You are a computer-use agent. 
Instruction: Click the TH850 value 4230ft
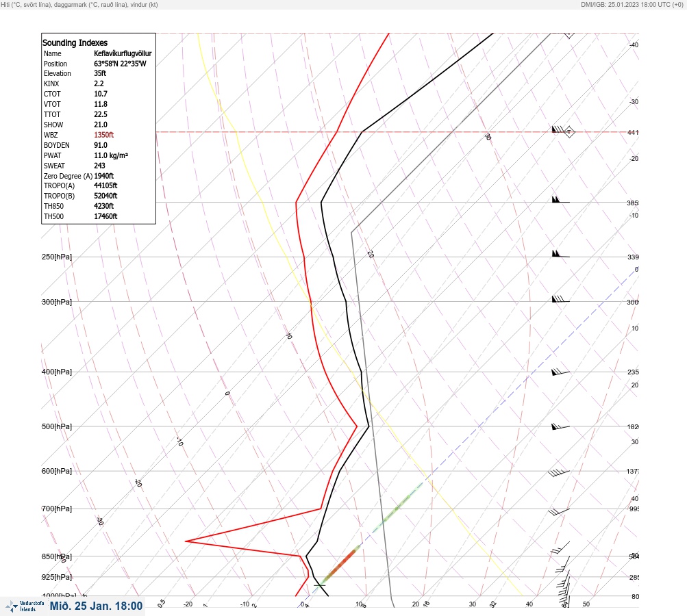coord(104,206)
